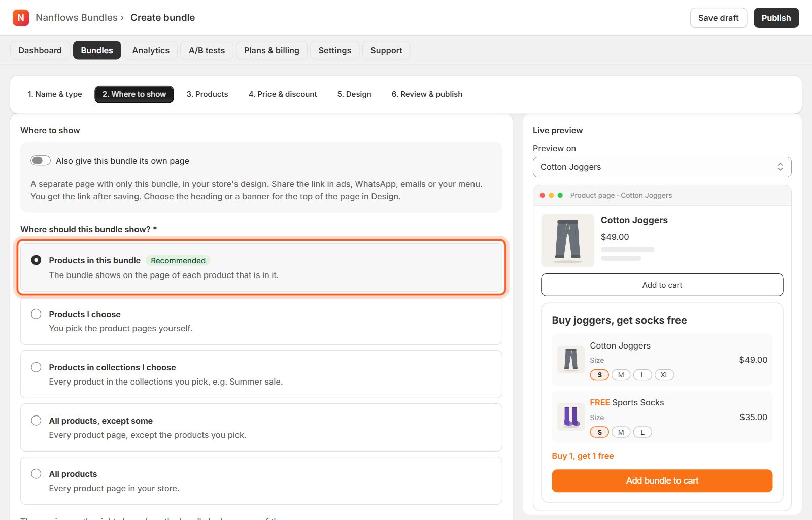Select the 'Products in this bundle' radio option

pos(36,260)
